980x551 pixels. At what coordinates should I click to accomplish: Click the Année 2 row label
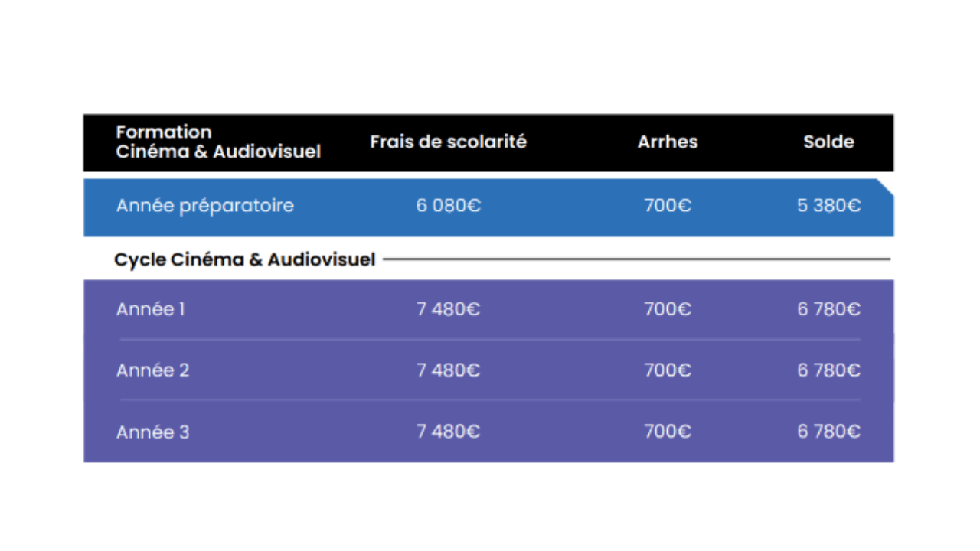tap(153, 370)
